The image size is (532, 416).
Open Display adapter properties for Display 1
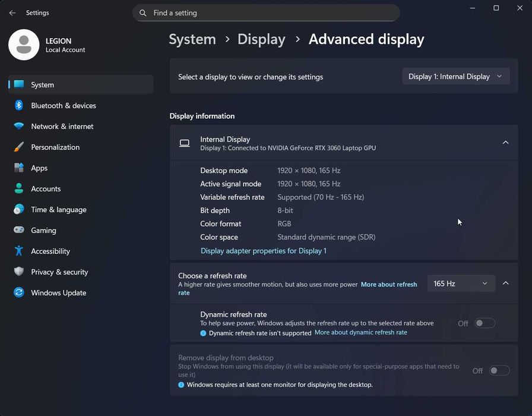point(264,251)
